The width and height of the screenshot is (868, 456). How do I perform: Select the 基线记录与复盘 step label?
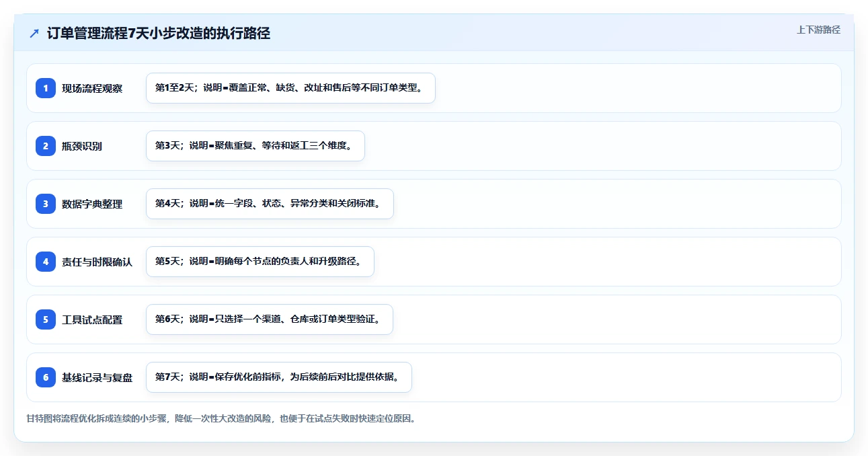[x=97, y=377]
